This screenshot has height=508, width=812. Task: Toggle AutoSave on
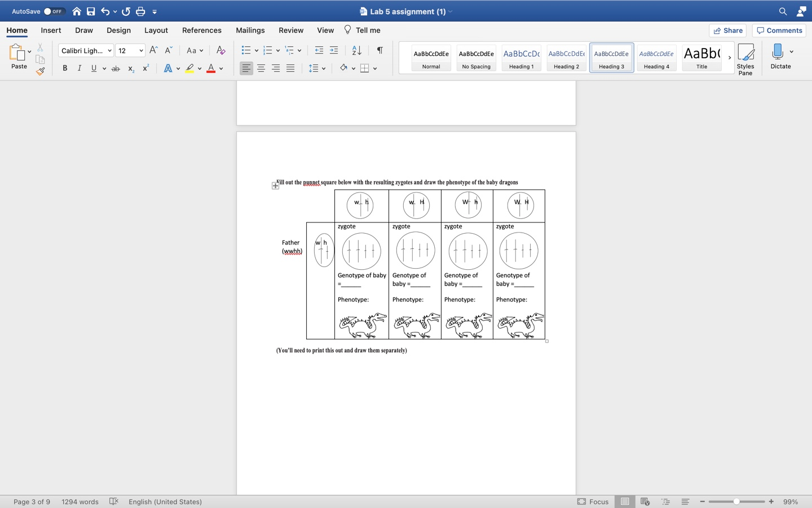[x=54, y=11]
